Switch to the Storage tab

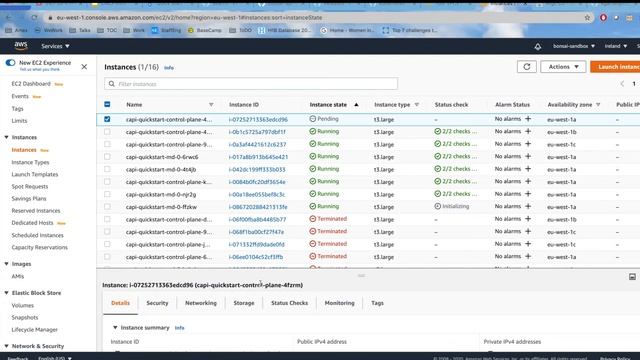(244, 303)
